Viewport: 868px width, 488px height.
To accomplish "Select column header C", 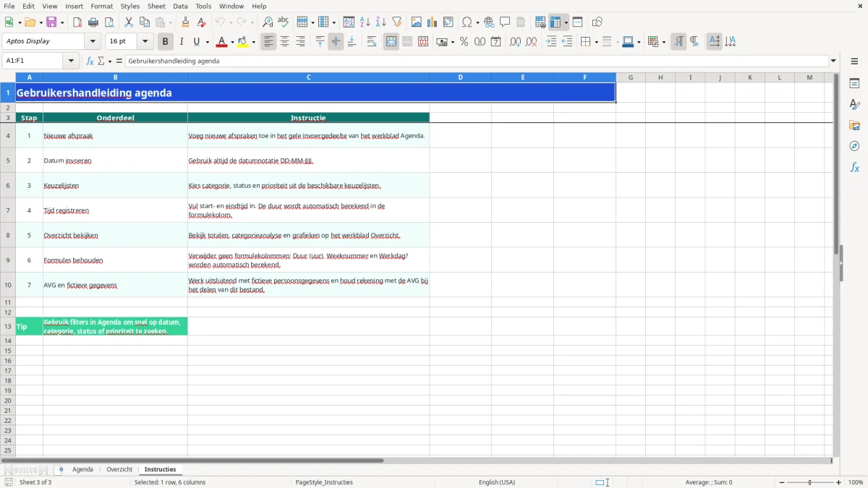I will point(309,77).
